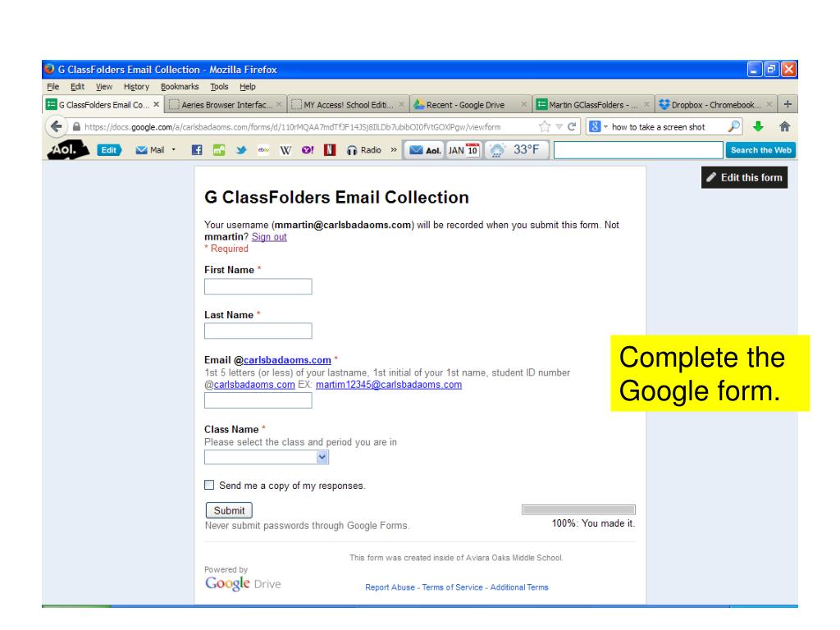Reload the page with the refresh icon
Image resolution: width=840 pixels, height=630 pixels.
(x=572, y=127)
